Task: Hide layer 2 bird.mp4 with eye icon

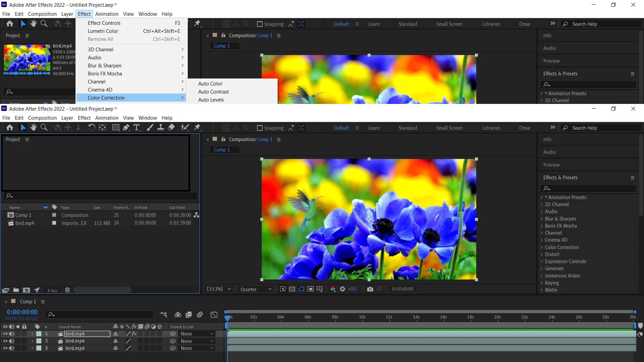Action: pos(5,341)
